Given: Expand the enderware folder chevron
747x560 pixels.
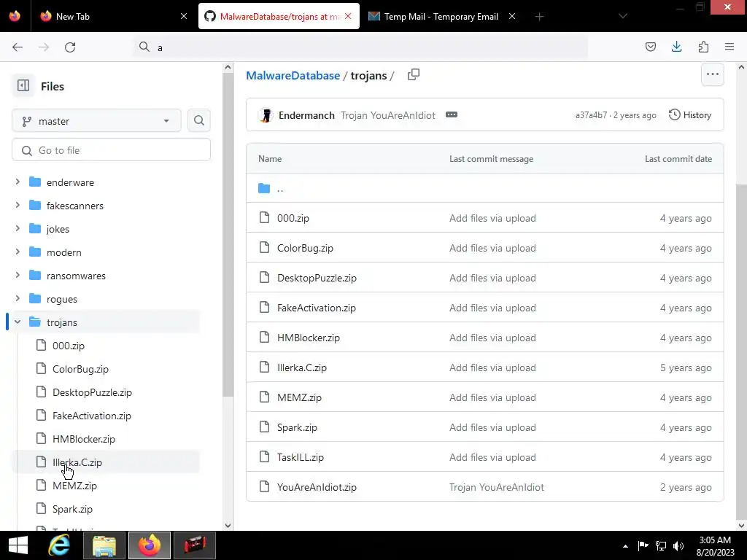Looking at the screenshot, I should point(18,182).
